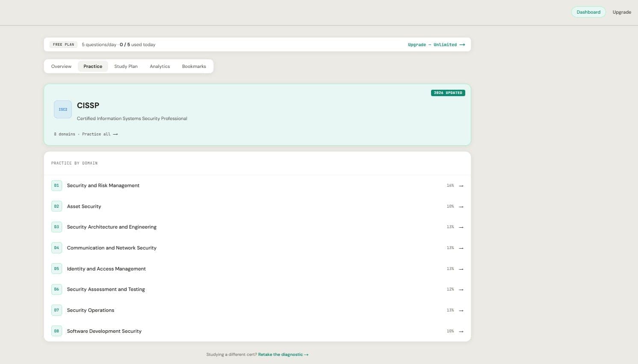Open Security Assessment and Testing domain
This screenshot has width=638, height=364.
(x=257, y=289)
